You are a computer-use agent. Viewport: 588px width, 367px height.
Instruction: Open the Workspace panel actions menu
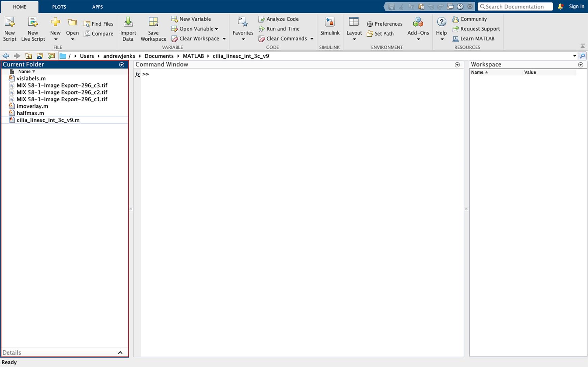pyautogui.click(x=581, y=64)
